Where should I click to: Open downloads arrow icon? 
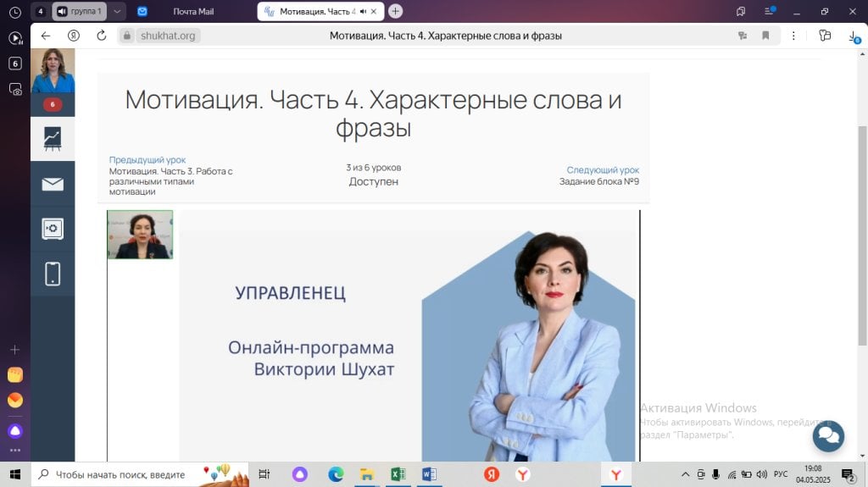pos(854,36)
